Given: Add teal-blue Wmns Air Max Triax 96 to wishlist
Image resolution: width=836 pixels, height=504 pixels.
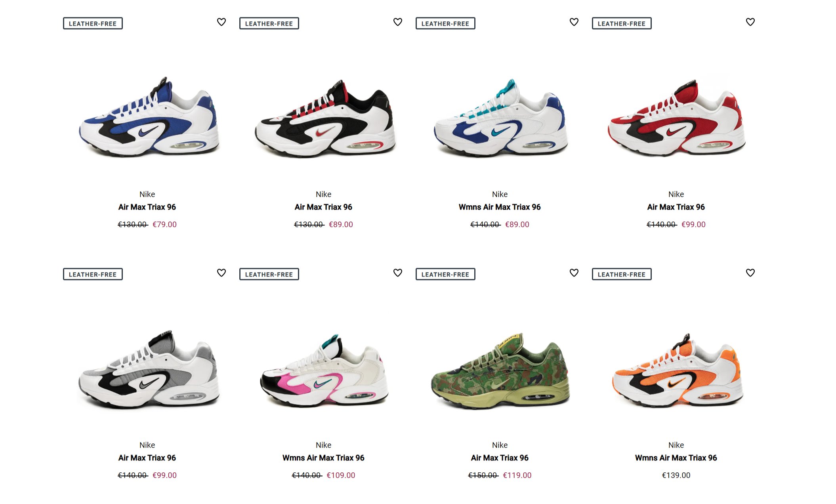Looking at the screenshot, I should coord(574,22).
